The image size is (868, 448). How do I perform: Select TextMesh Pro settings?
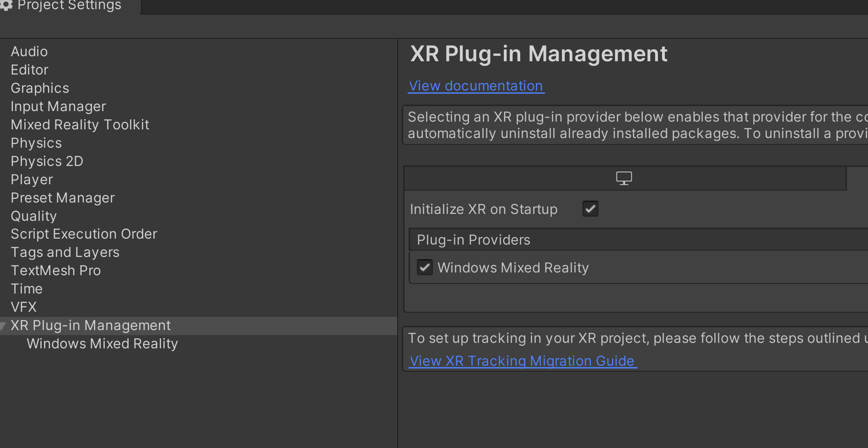[x=56, y=271]
